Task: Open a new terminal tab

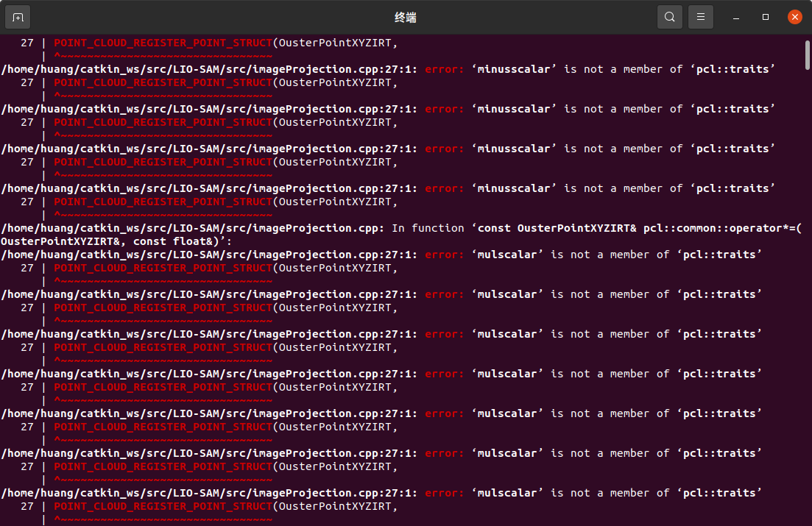Action: pyautogui.click(x=18, y=17)
